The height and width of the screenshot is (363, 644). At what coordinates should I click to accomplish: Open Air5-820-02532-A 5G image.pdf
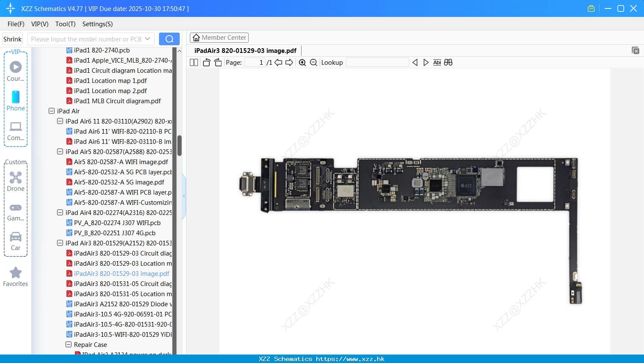coord(119,182)
